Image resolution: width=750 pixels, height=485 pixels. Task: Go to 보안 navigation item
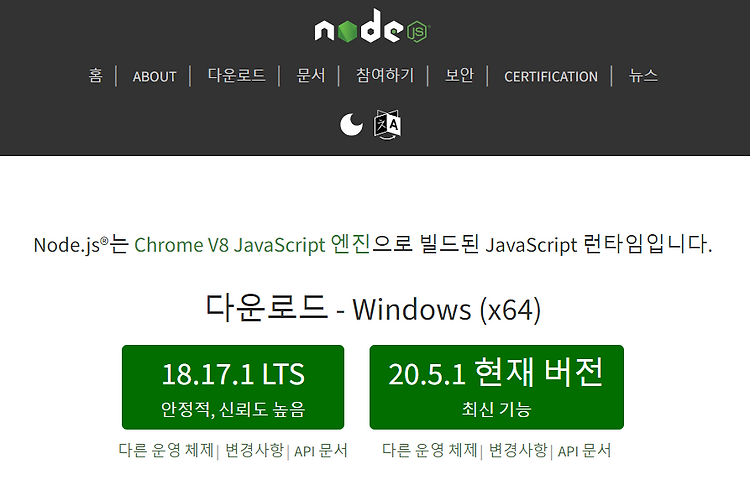[x=459, y=76]
